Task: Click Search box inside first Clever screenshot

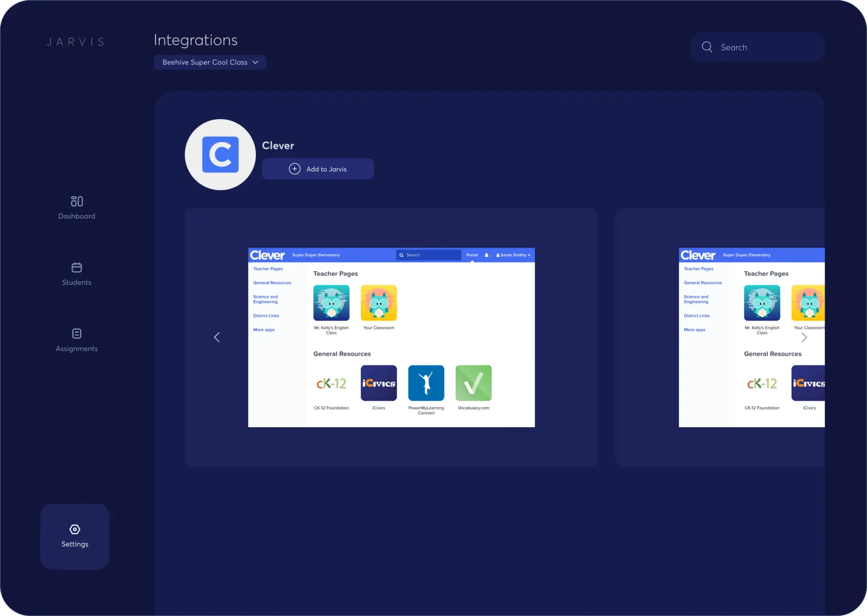Action: point(429,255)
